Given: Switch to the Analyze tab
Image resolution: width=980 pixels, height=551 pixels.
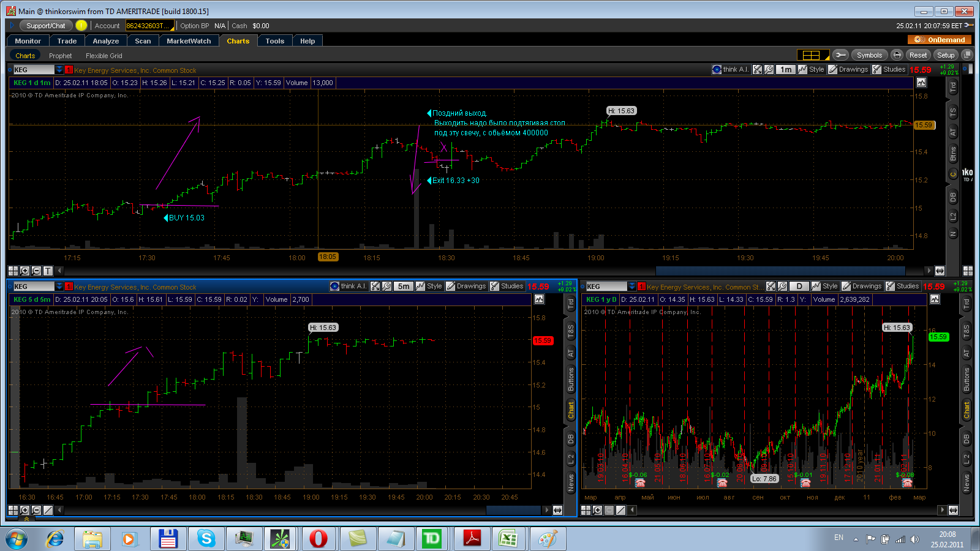Looking at the screenshot, I should tap(106, 41).
